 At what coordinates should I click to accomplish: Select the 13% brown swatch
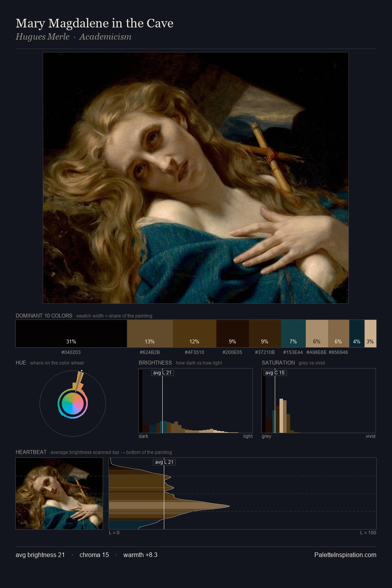150,334
